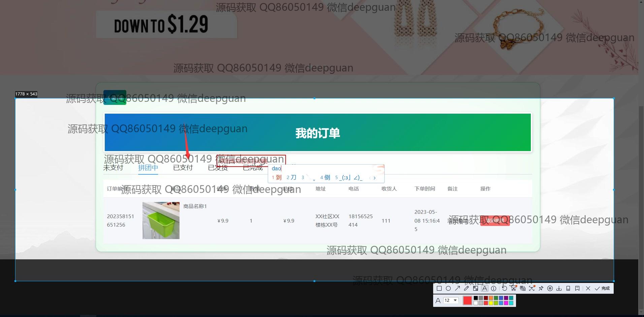
Task: Translate the captured screenshot text
Action: [523, 288]
